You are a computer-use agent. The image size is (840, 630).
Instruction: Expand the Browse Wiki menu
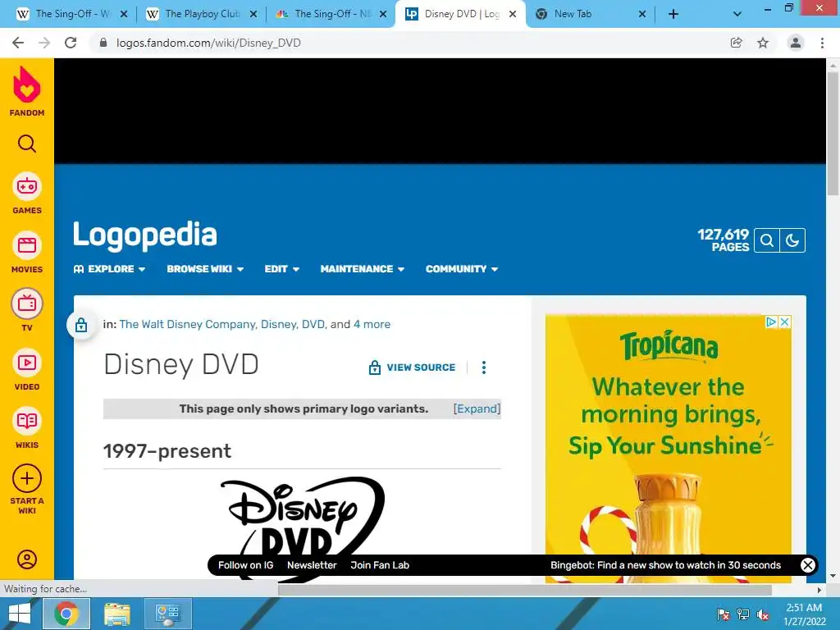coord(205,269)
